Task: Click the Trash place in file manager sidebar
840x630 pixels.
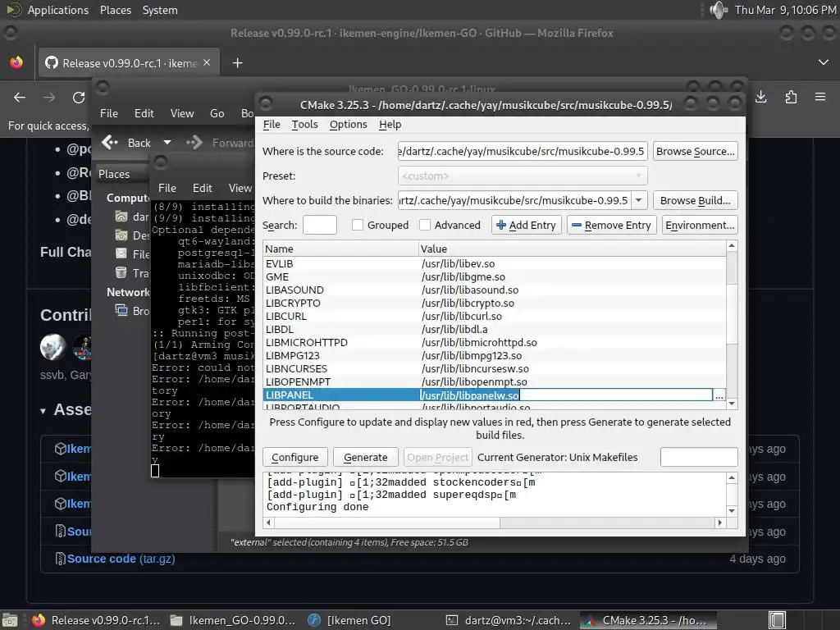Action: [x=132, y=273]
